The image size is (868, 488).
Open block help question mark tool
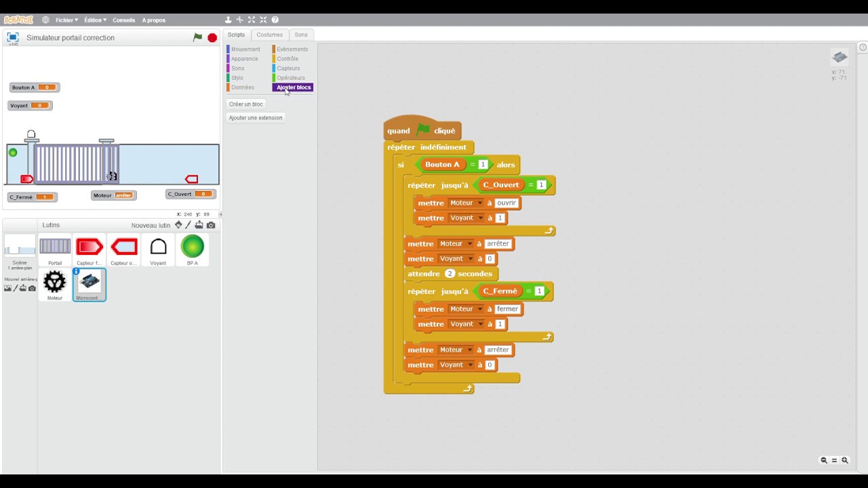point(275,20)
